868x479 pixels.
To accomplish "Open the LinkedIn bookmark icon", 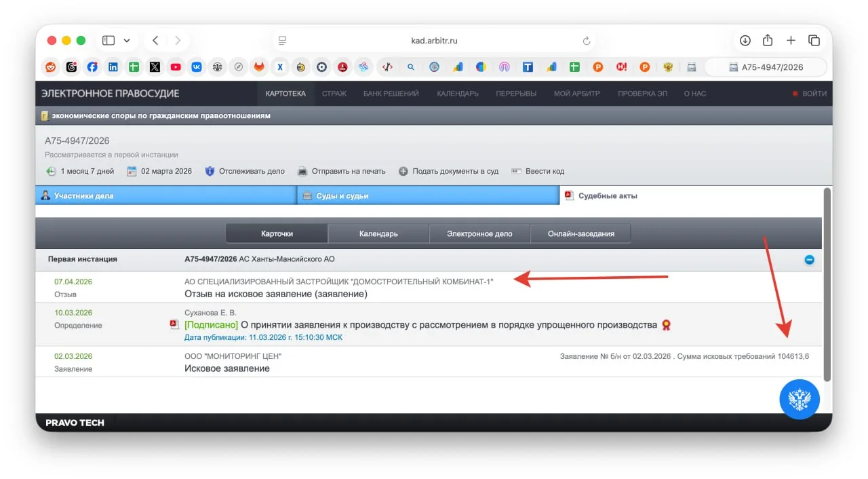I will 113,67.
